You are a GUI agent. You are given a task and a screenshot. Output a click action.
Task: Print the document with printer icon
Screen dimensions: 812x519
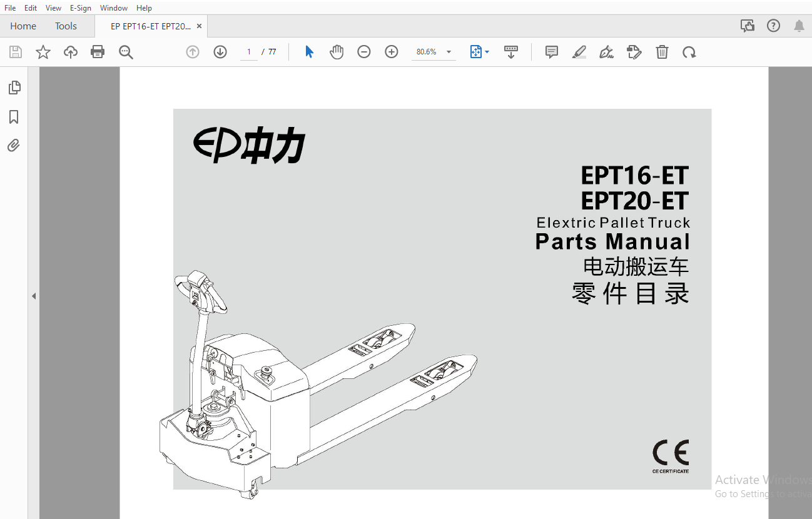(98, 52)
